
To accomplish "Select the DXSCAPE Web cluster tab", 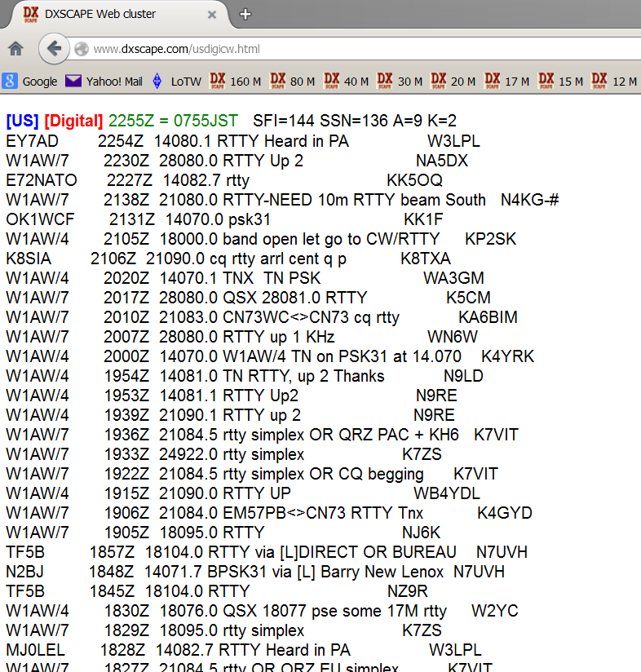I will 113,15.
